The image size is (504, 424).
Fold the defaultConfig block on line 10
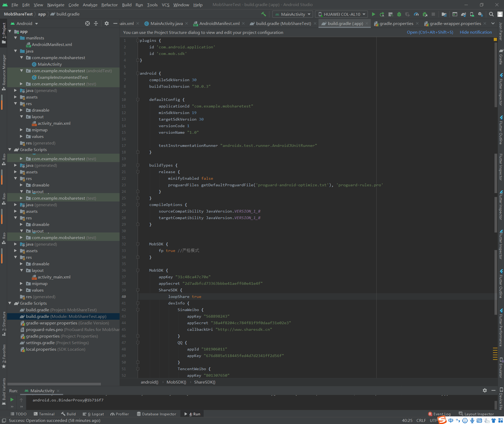coord(138,100)
